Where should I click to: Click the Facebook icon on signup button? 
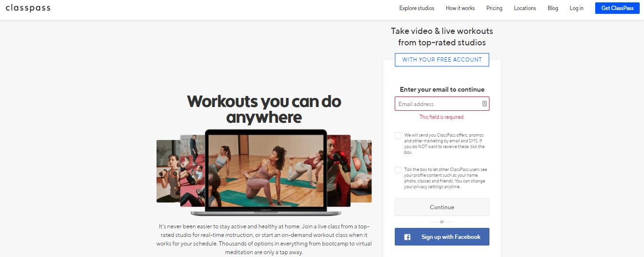click(407, 237)
